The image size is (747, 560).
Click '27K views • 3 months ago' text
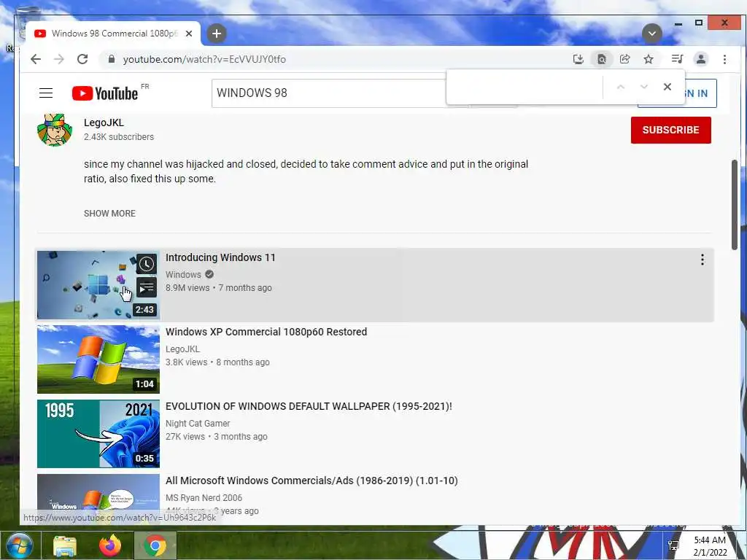(x=216, y=436)
